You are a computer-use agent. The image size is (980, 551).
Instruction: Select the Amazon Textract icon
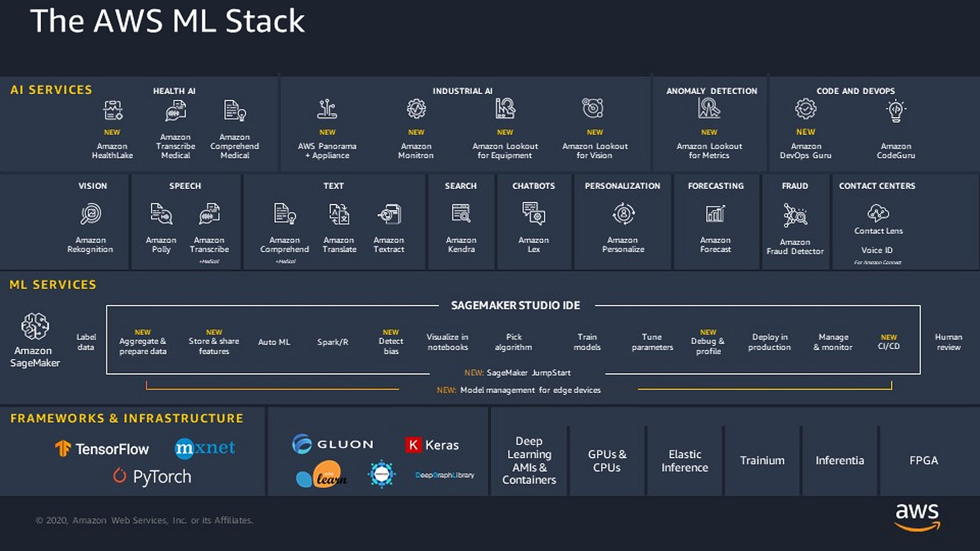(x=389, y=214)
